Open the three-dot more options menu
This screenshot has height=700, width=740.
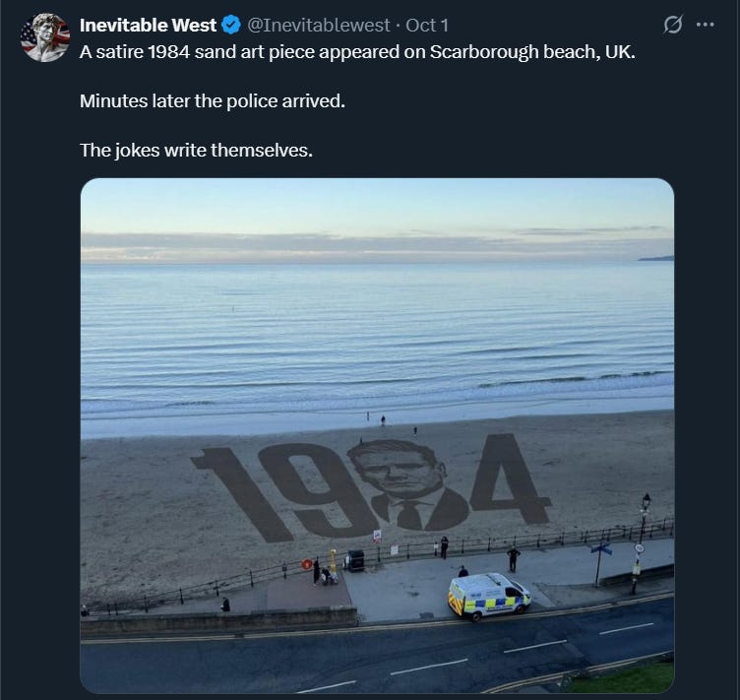pos(706,25)
